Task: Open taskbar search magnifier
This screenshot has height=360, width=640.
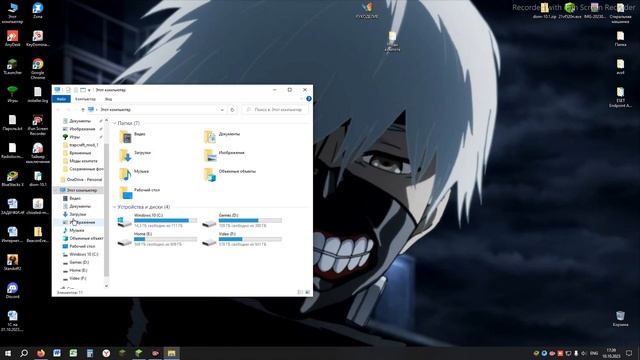Action: coord(24,353)
